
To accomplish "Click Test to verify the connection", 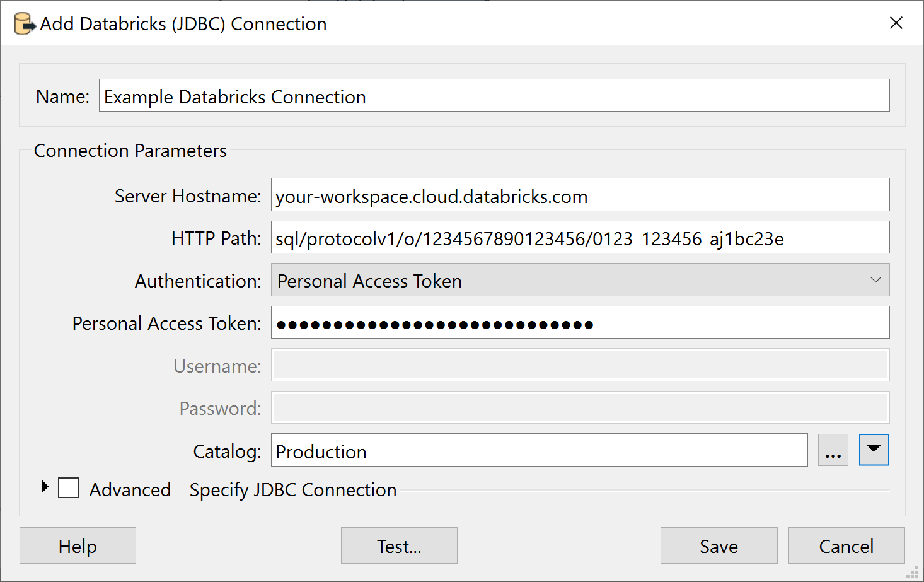I will click(x=398, y=545).
